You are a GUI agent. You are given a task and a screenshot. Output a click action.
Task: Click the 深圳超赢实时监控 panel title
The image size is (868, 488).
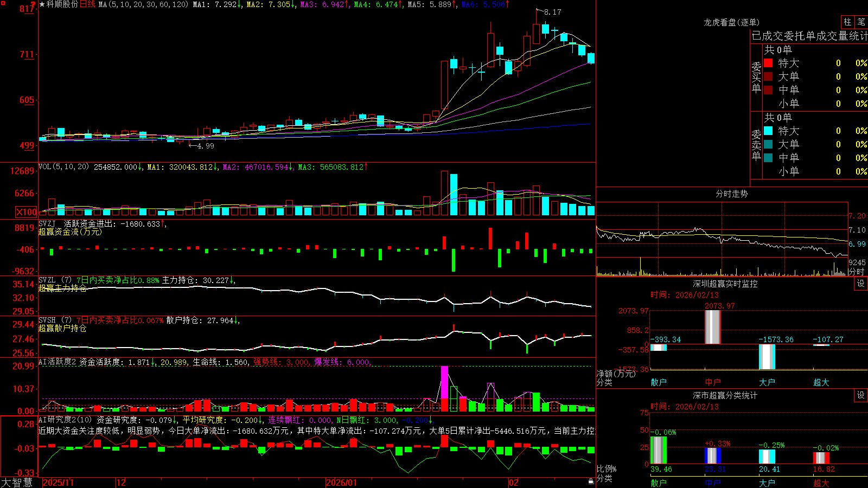[x=725, y=284]
